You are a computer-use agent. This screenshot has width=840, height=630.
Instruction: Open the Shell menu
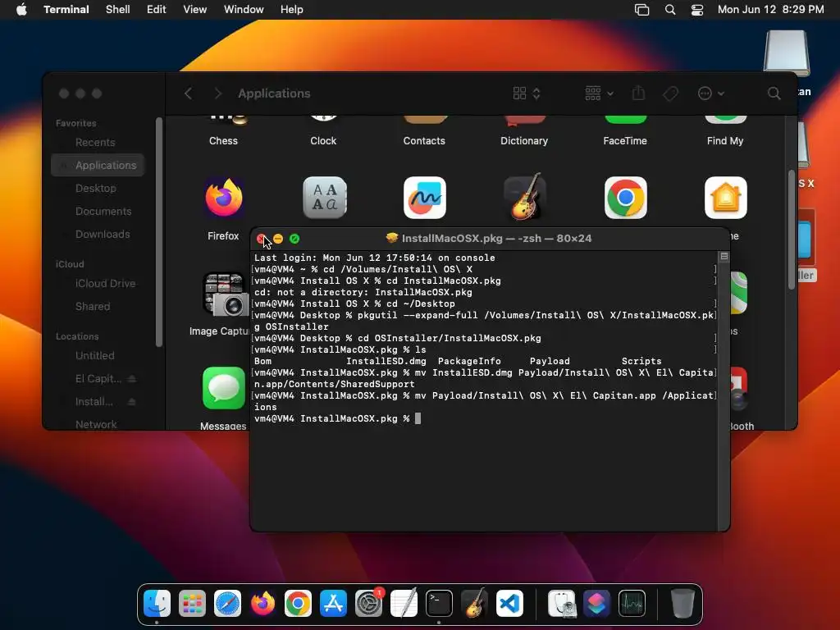coord(118,10)
